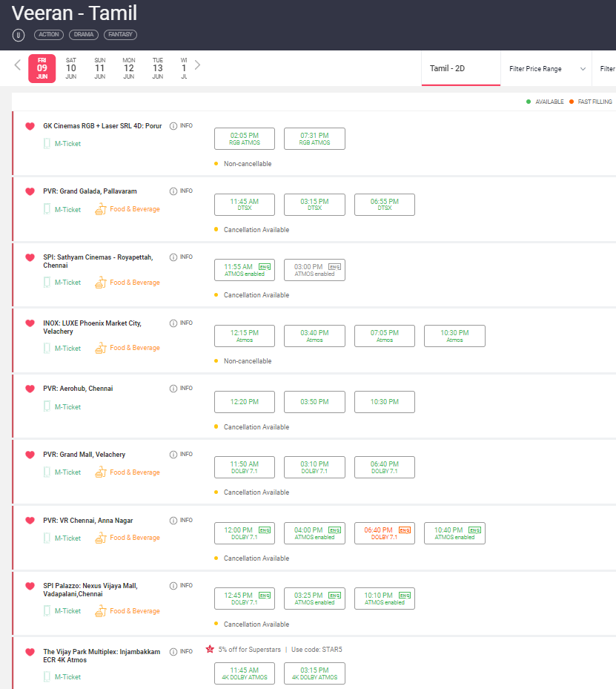Click the DRAMA genre tag
616x689 pixels.
coord(84,34)
